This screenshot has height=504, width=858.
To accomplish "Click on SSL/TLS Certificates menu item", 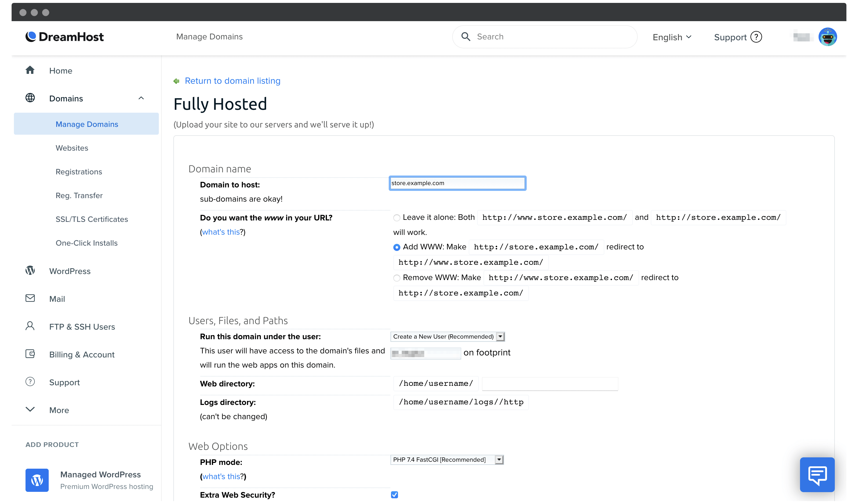I will [x=92, y=219].
